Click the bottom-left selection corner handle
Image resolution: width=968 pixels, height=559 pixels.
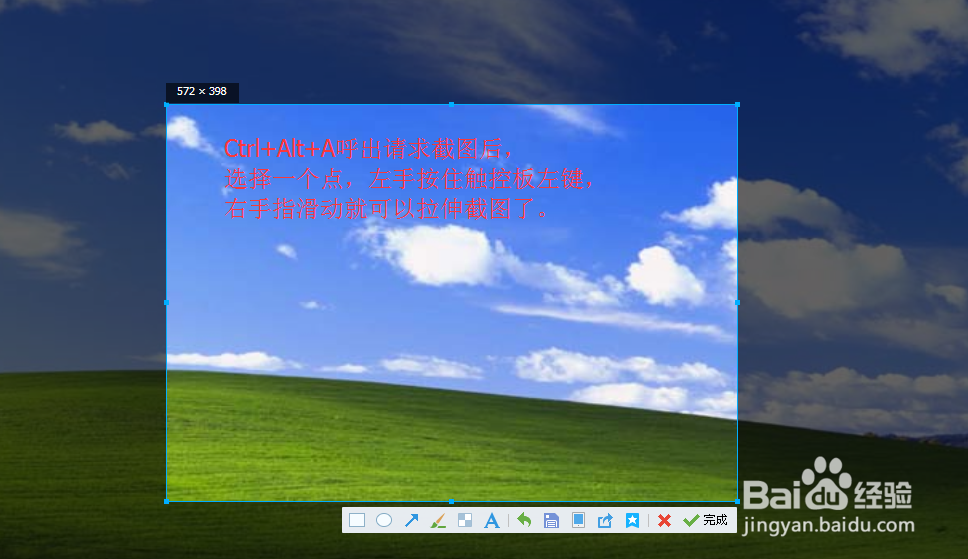tap(167, 502)
